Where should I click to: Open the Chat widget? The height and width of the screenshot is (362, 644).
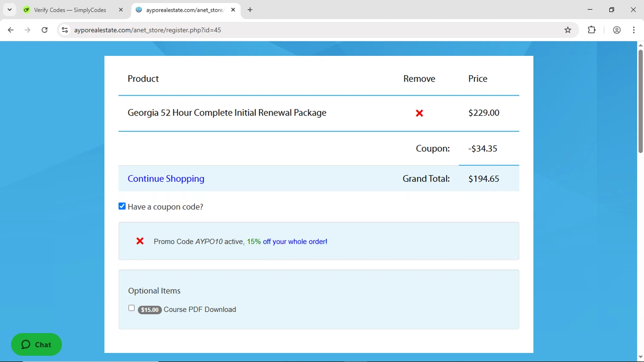[x=36, y=344]
